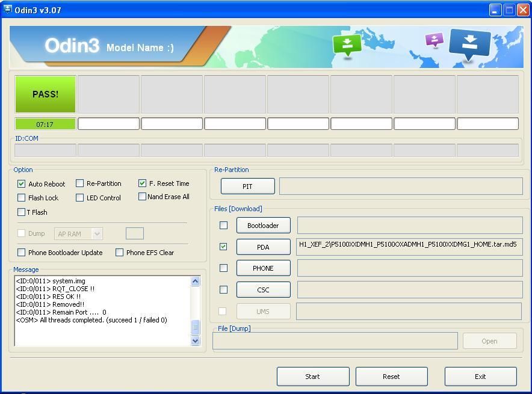Click the green PASS! status box
Screen dimensions: 532x394
pos(46,94)
